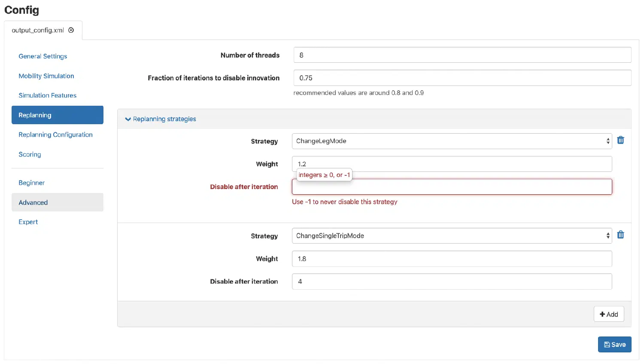
Task: Switch to the output_config.xml tab
Action: 39,30
